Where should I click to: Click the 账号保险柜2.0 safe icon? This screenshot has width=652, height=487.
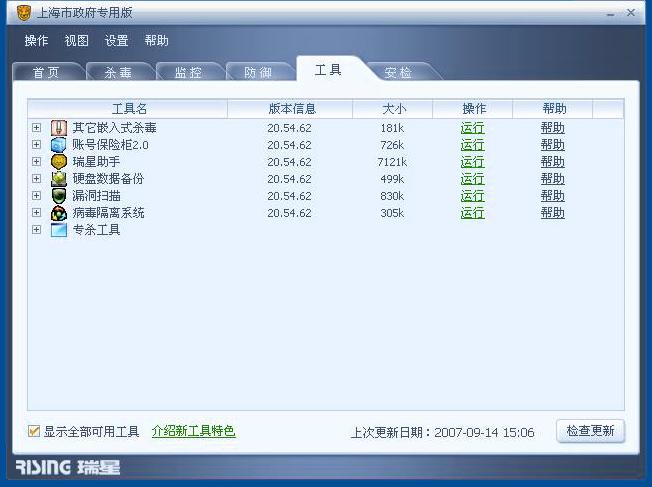pyautogui.click(x=59, y=145)
